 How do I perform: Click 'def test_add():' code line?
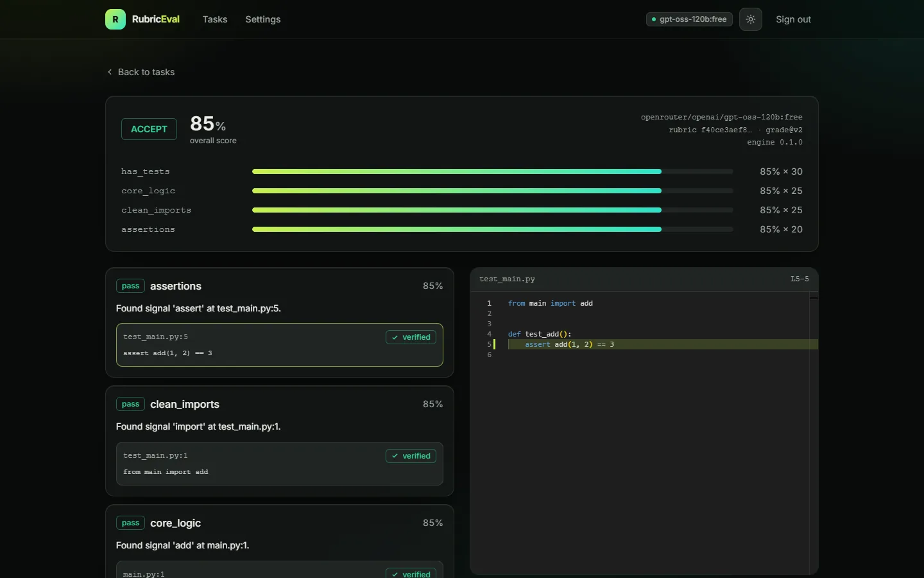tap(540, 334)
